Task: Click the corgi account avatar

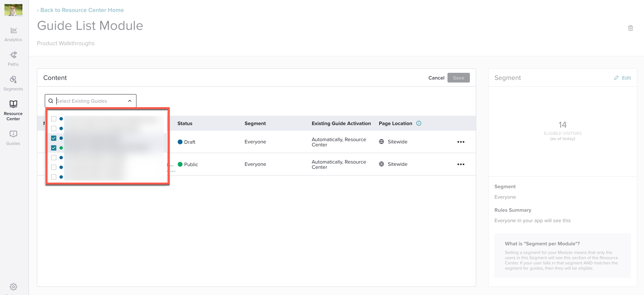Action: pyautogui.click(x=13, y=10)
